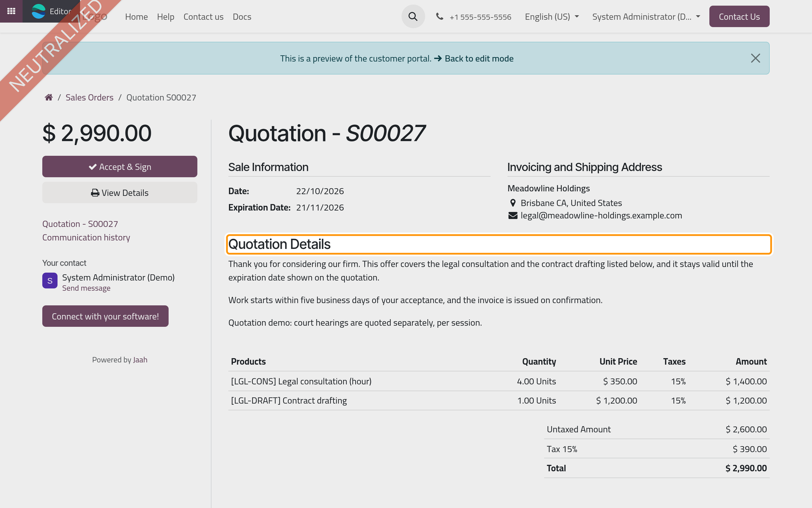Click the map pin icon by Brisbane
This screenshot has height=508, width=812.
pos(513,203)
